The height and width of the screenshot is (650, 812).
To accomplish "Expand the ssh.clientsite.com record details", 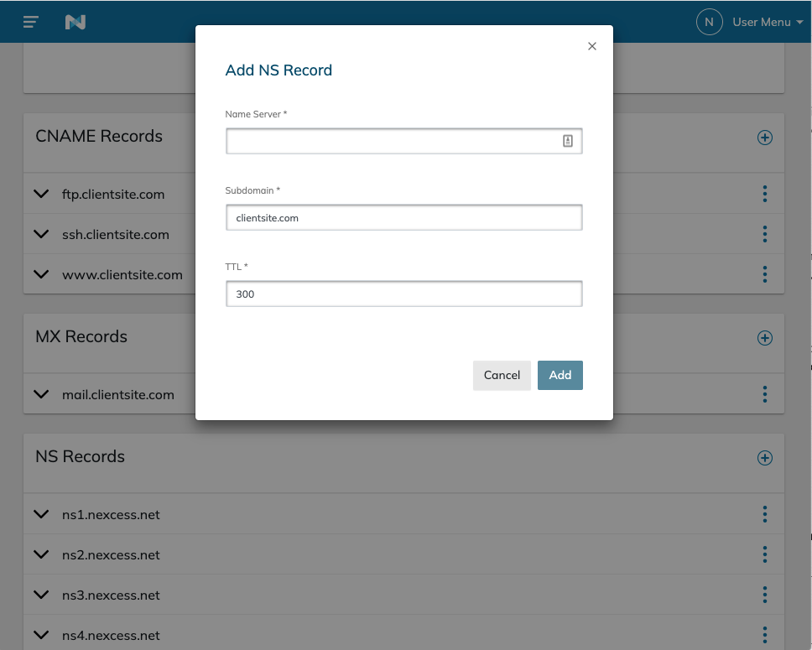I will click(x=41, y=234).
